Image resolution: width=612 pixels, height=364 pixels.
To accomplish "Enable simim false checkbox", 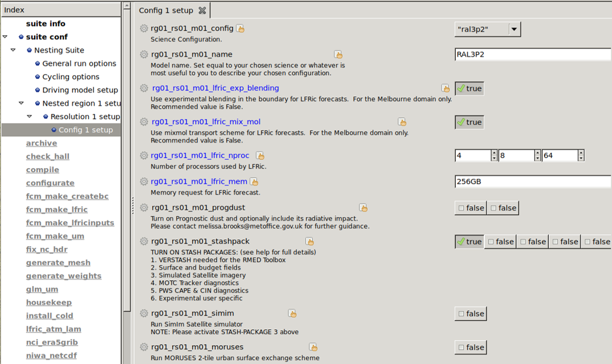I will 471,314.
